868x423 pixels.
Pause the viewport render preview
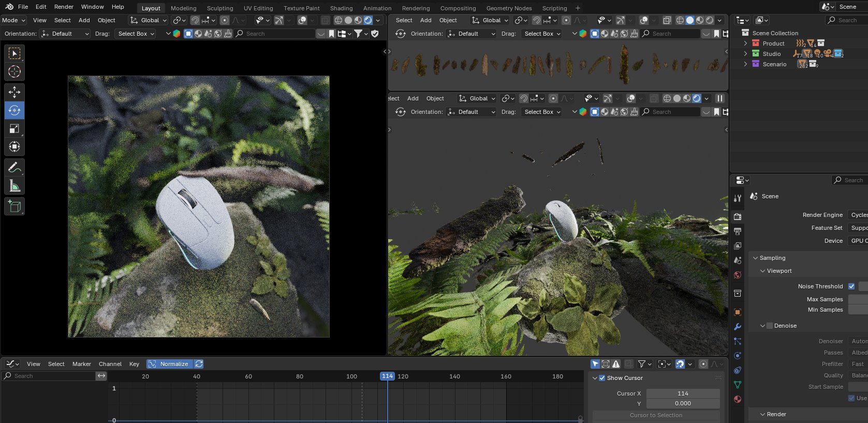[x=719, y=98]
